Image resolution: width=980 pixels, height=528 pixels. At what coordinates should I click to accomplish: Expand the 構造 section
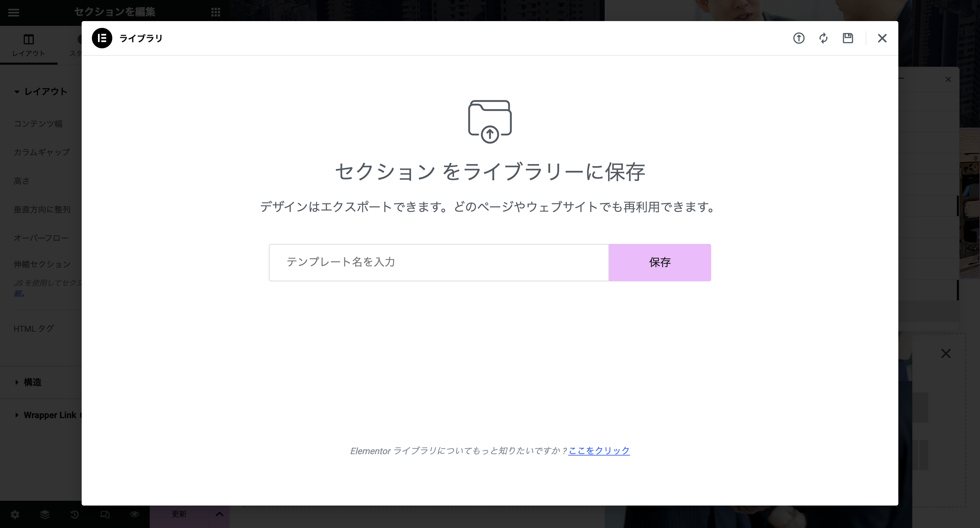point(32,382)
